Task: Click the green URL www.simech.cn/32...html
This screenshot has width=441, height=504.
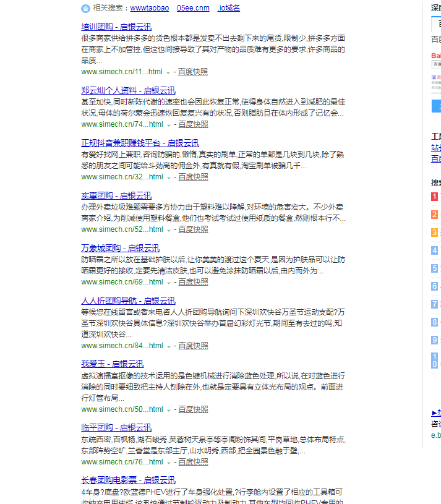Action: [122, 177]
